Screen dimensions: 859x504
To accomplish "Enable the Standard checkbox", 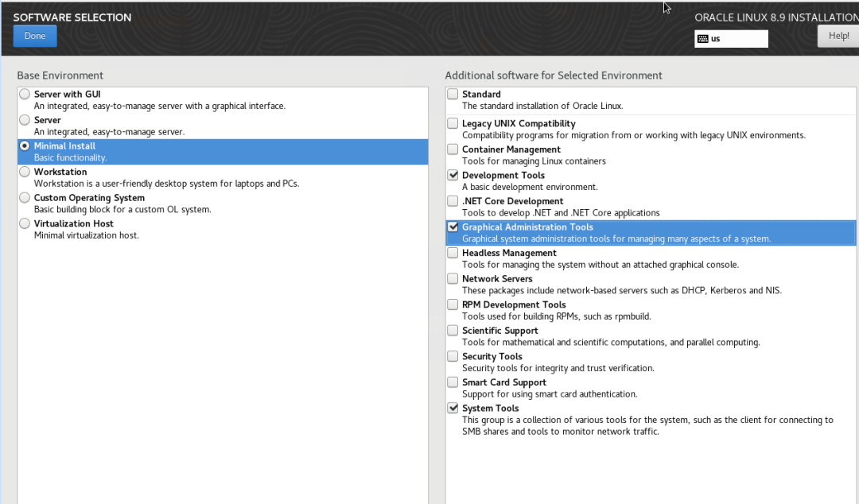I will pos(453,95).
